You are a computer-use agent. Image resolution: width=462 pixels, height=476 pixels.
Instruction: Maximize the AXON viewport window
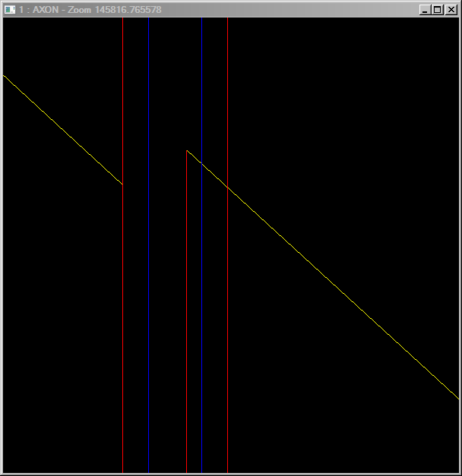point(437,9)
